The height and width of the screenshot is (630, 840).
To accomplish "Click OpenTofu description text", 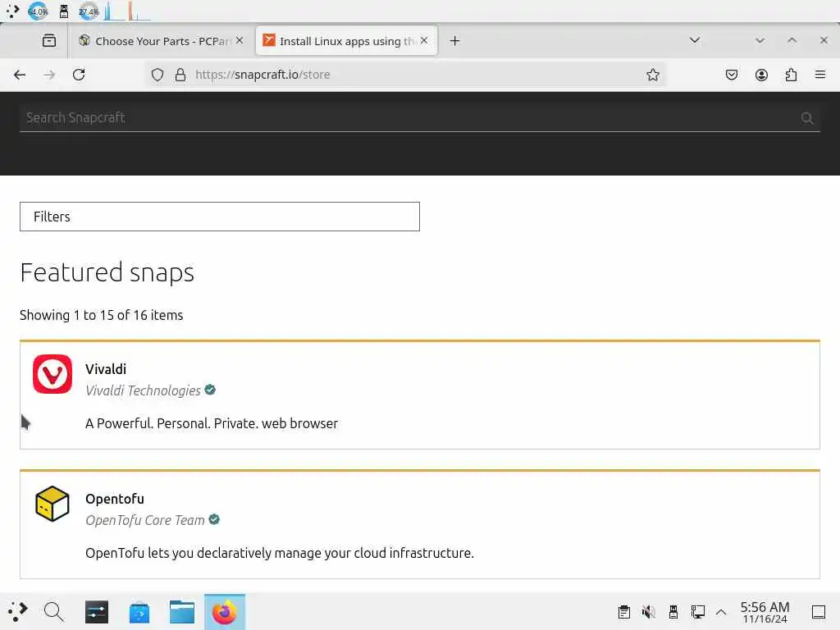I will point(280,553).
